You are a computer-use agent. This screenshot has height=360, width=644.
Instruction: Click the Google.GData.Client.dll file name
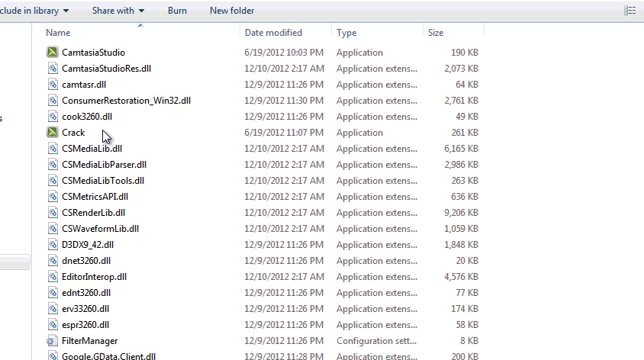(x=108, y=356)
